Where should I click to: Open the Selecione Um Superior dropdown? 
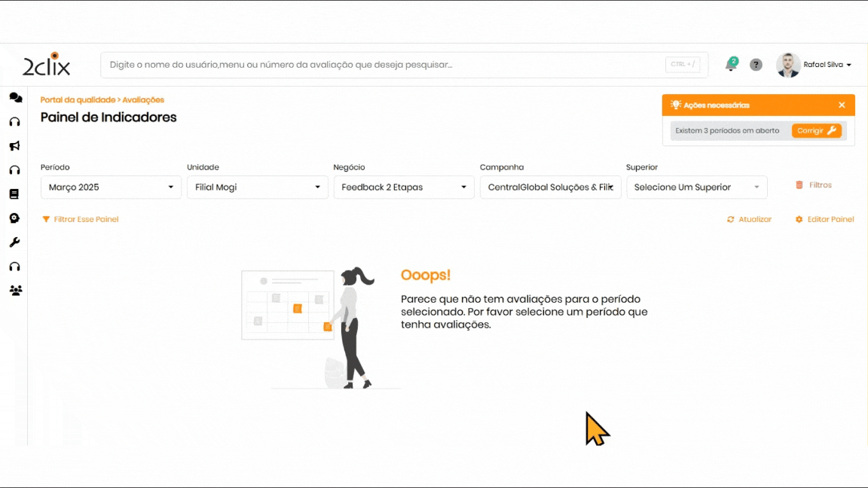click(x=696, y=188)
